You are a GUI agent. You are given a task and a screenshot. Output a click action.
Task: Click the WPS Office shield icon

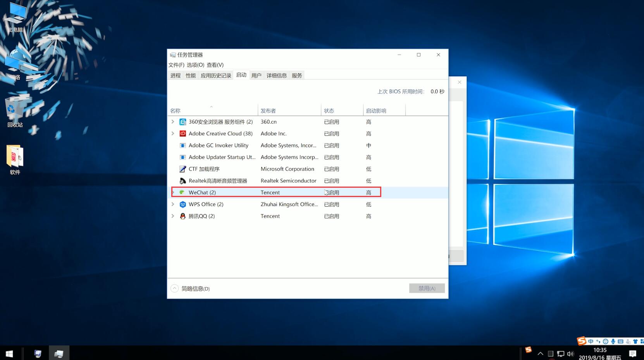tap(183, 204)
